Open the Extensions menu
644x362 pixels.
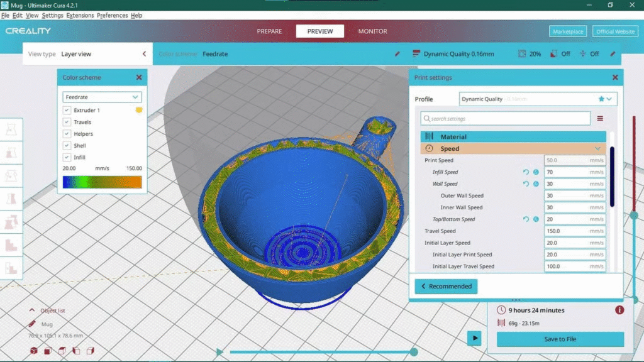[x=80, y=15]
